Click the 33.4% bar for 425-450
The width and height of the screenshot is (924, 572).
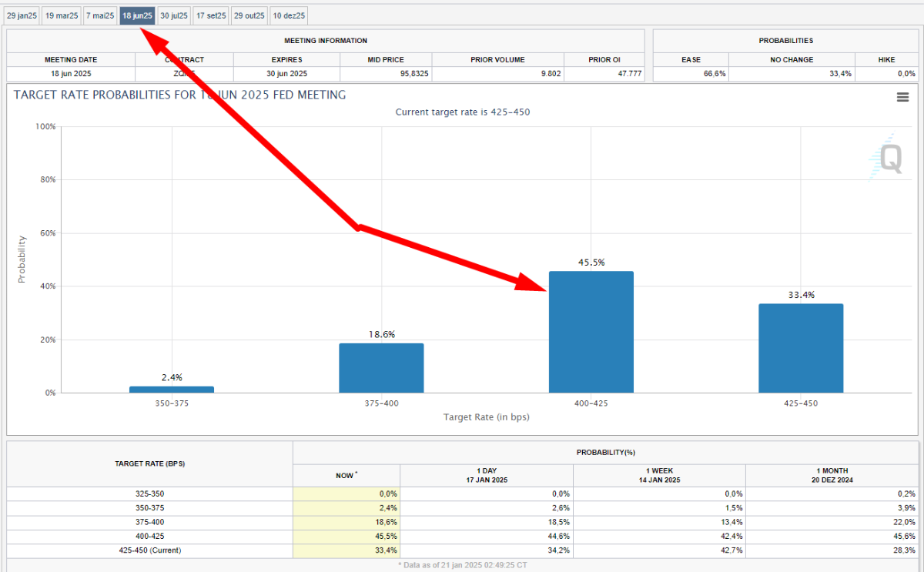[x=801, y=348]
